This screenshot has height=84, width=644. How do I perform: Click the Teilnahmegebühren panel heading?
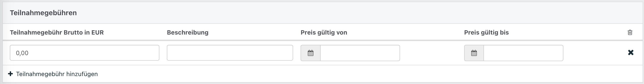(x=43, y=13)
